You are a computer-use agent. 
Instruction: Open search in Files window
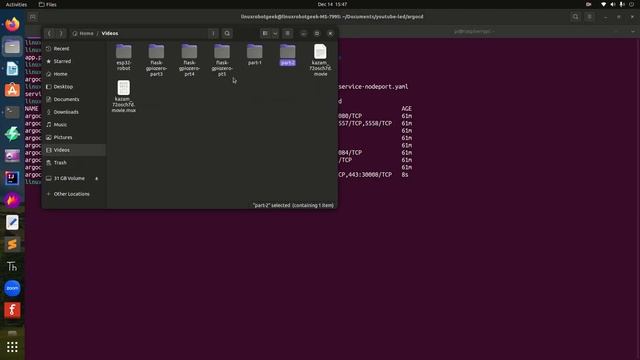pos(227,33)
